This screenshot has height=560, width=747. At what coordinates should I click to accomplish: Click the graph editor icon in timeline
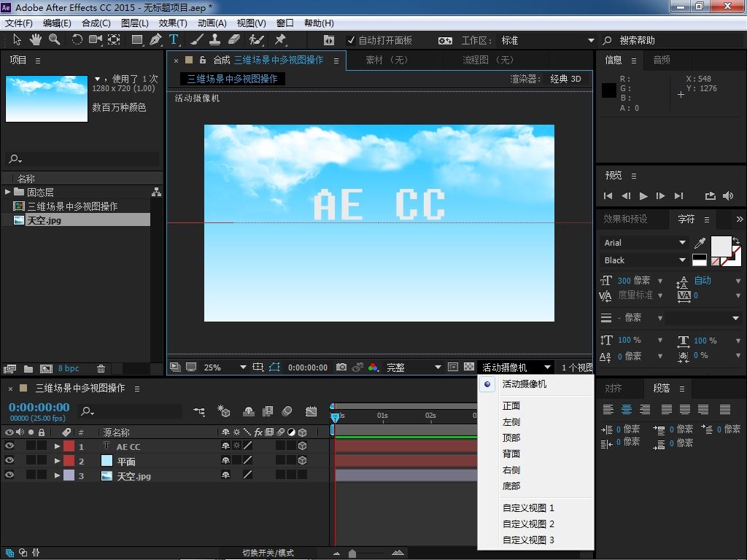(x=311, y=411)
